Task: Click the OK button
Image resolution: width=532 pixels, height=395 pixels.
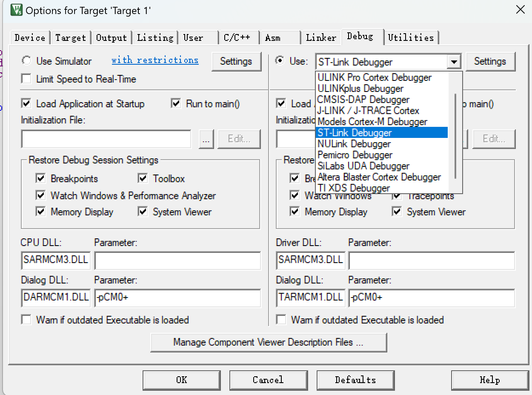Action: click(182, 380)
